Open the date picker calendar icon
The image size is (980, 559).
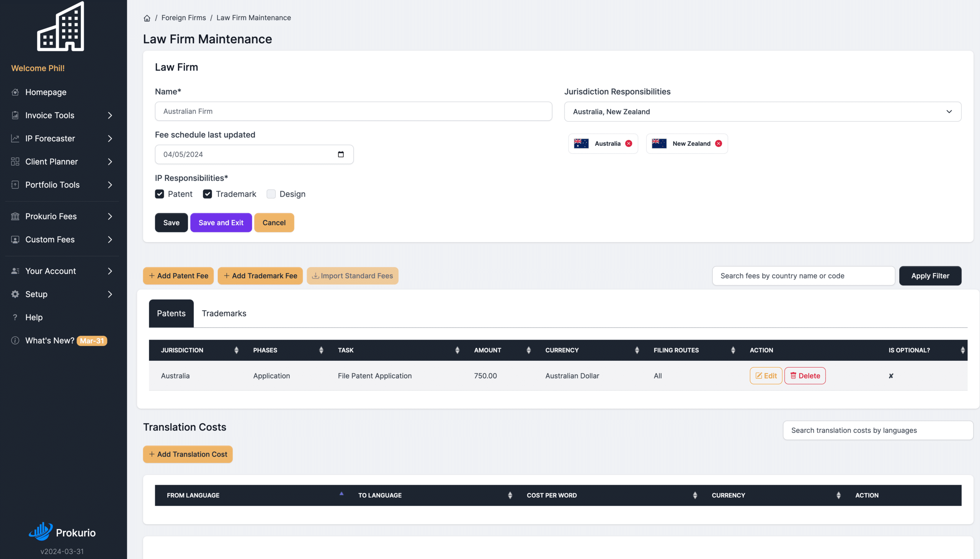point(341,154)
